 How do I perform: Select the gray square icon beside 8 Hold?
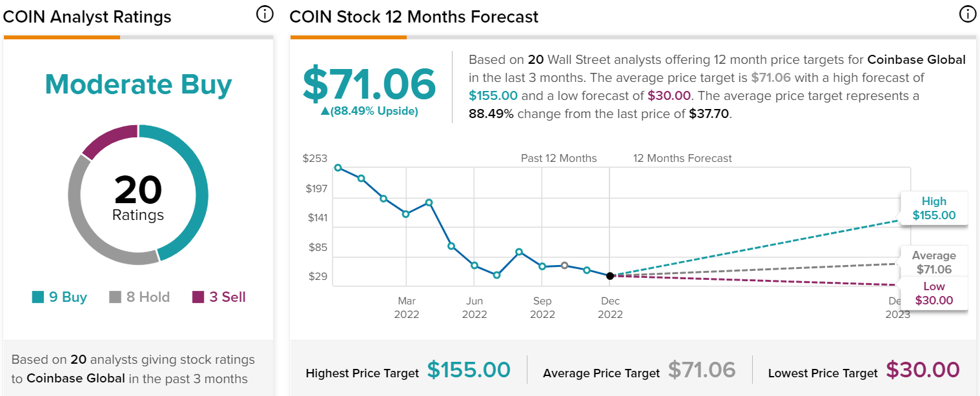click(116, 296)
